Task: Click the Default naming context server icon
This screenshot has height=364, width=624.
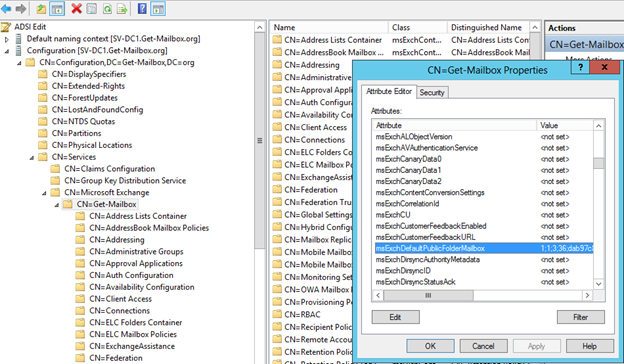Action: tap(18, 39)
